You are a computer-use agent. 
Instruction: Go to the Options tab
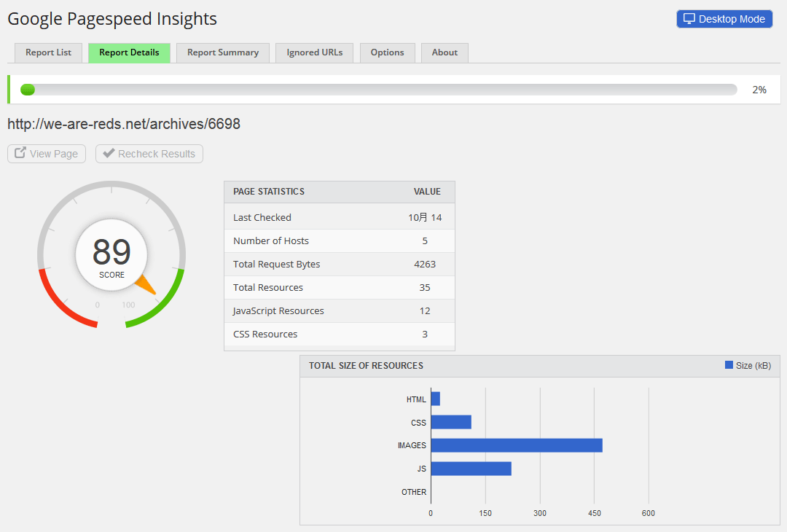pos(388,52)
